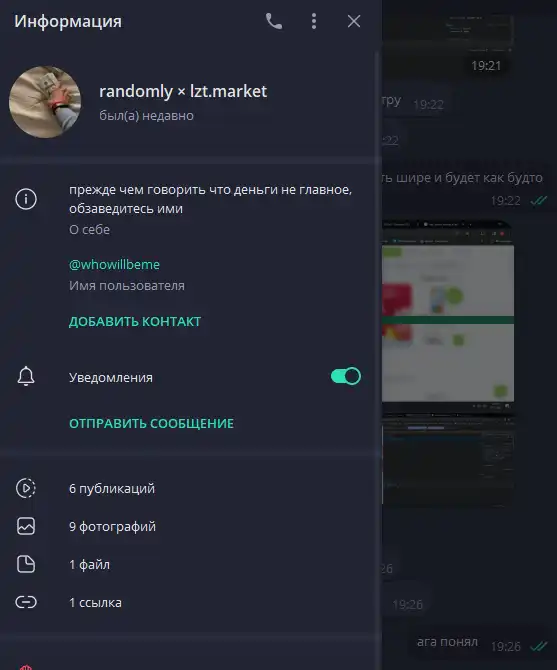Open the @whowillbeme username link
557x670 pixels.
pos(114,264)
